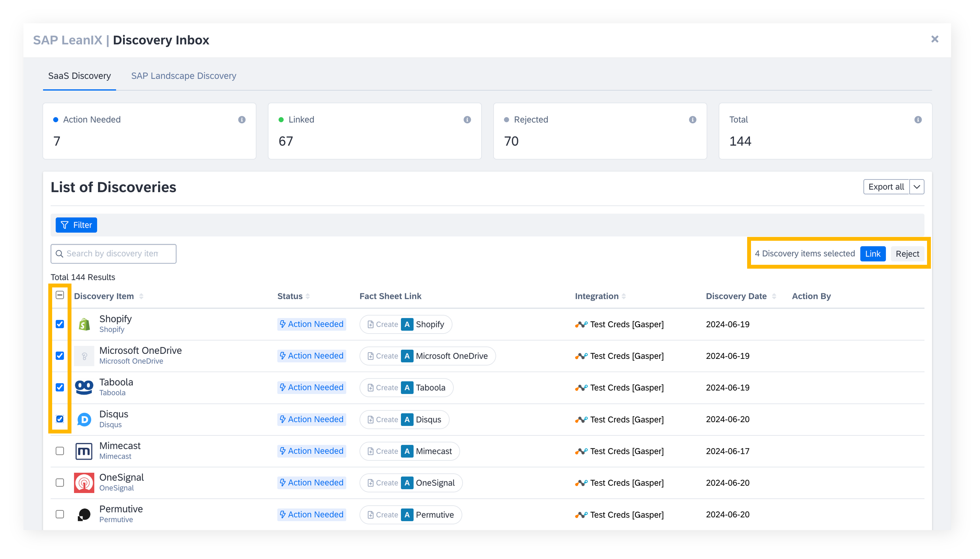Click the Action By column header

(x=811, y=296)
